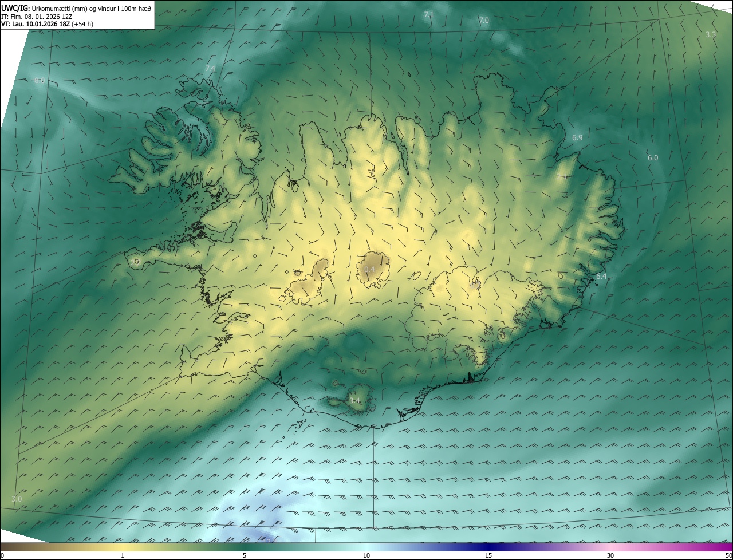The height and width of the screenshot is (560, 733).
Task: Click the '6.0' value label on the map
Action: [x=653, y=158]
